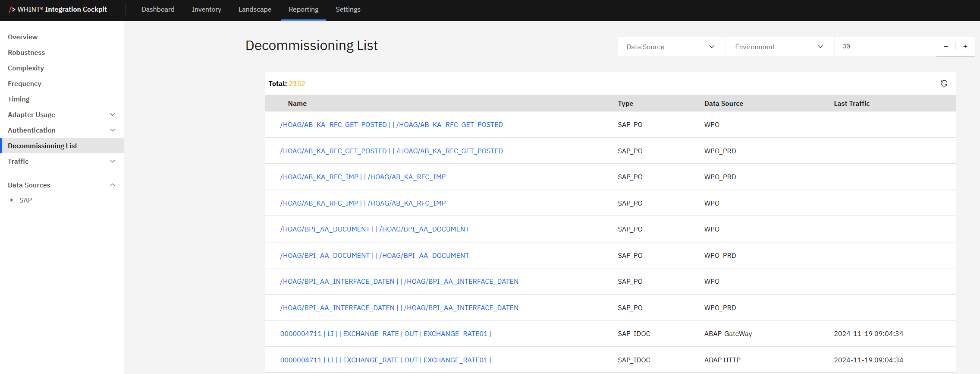Expand the Authentication submenu chevron
The height and width of the screenshot is (374, 980).
(113, 130)
